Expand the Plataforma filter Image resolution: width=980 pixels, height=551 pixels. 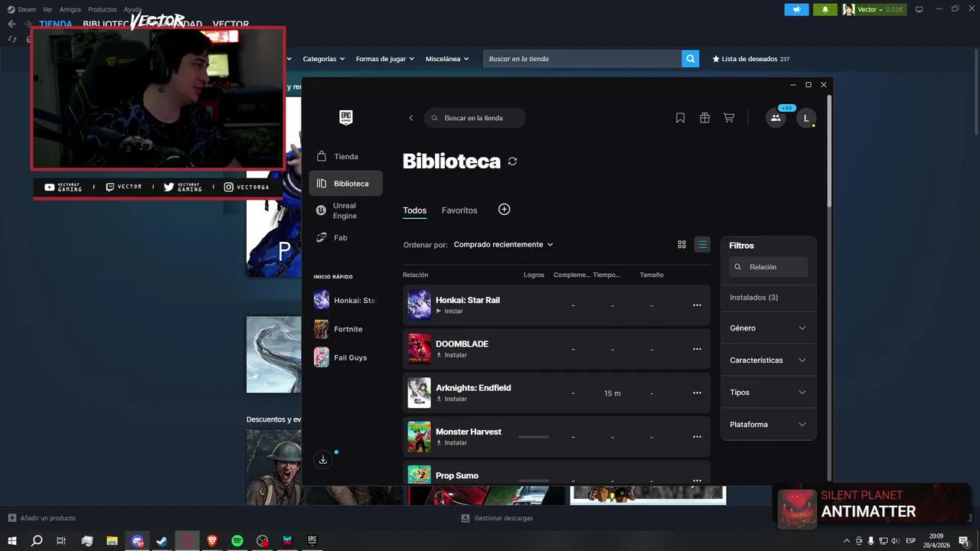tap(768, 424)
